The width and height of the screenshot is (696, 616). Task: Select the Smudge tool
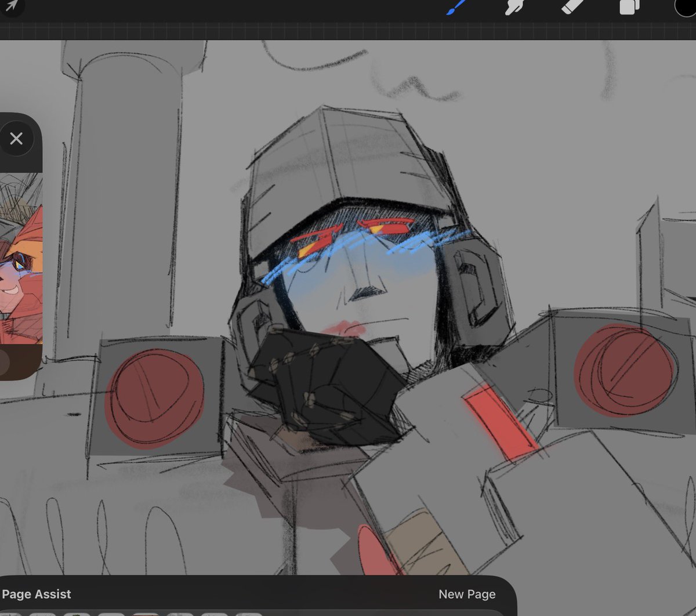[514, 8]
